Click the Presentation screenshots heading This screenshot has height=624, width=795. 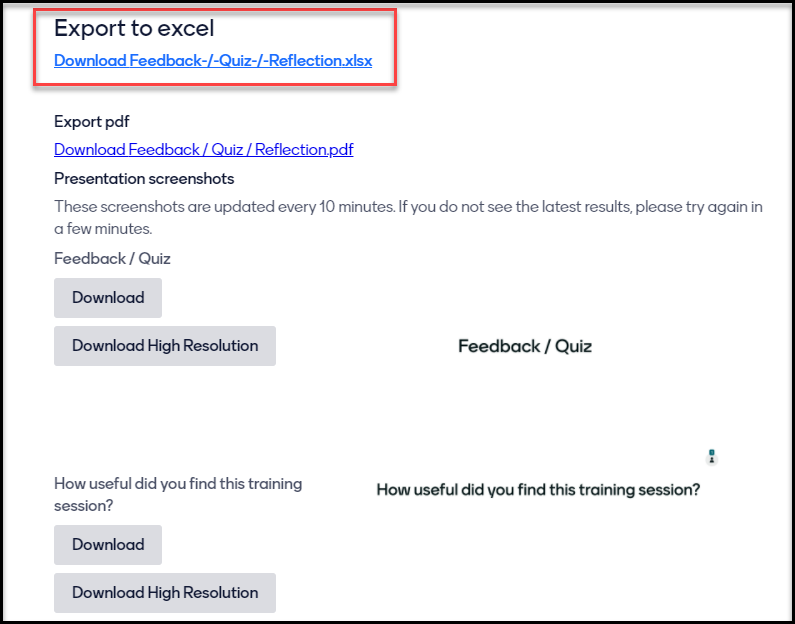144,179
